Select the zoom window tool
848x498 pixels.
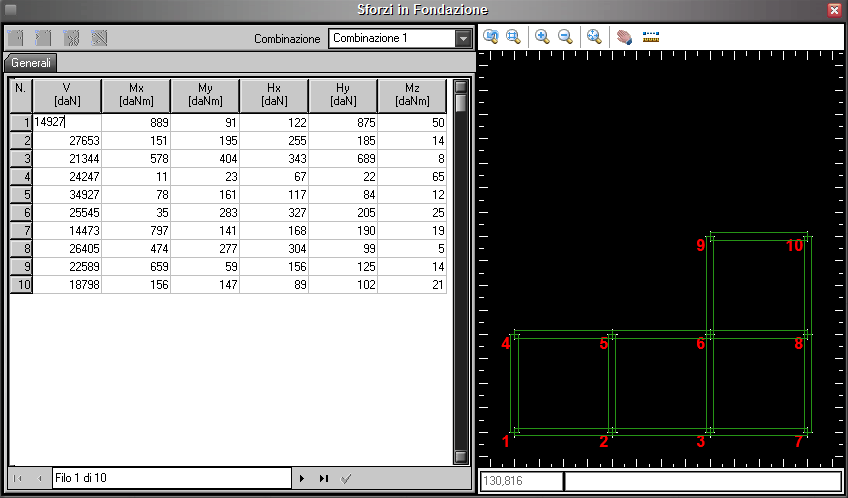(513, 37)
